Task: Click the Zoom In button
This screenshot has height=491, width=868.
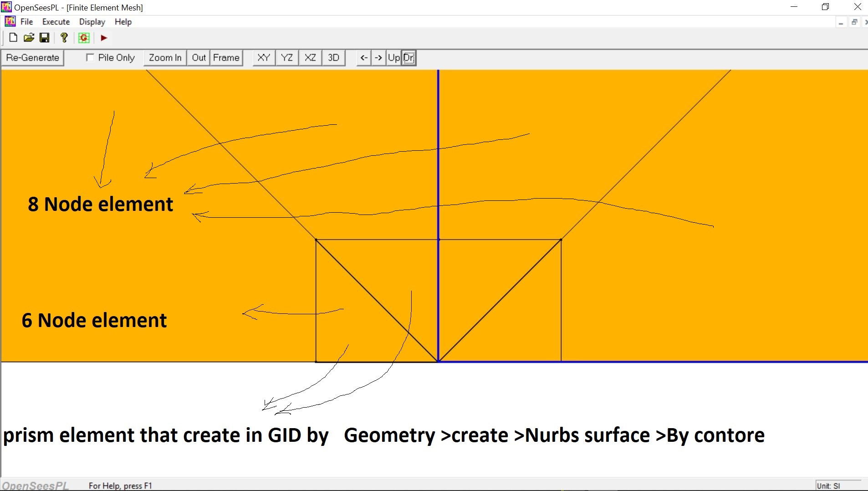Action: tap(165, 57)
